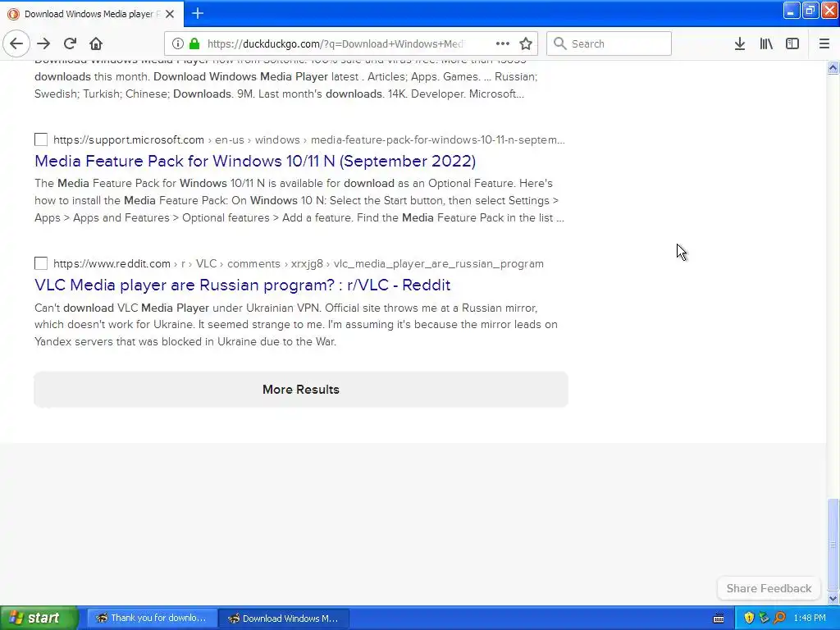Open page actions three-dot menu

point(503,43)
